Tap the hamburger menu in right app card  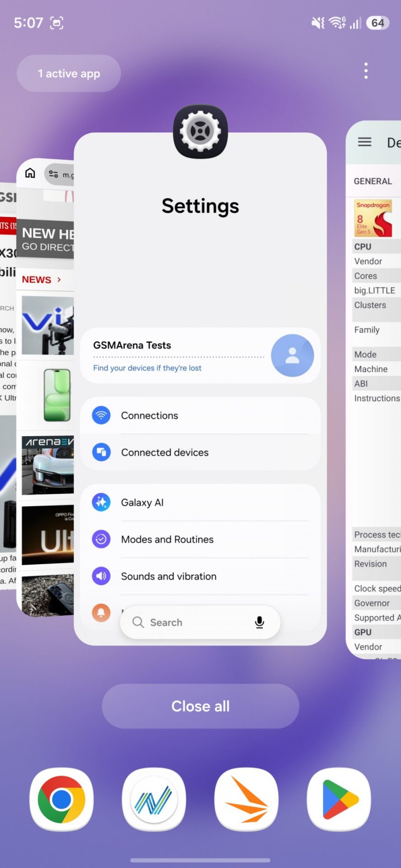364,142
